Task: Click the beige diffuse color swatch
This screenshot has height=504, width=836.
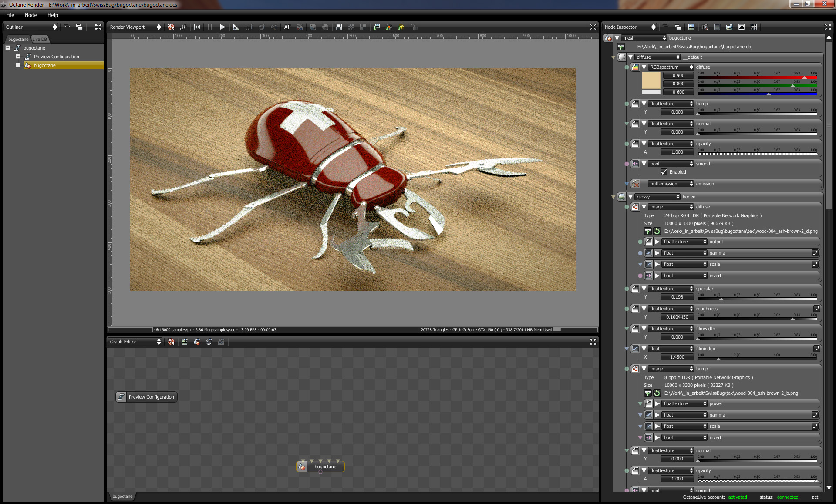Action: pos(651,81)
